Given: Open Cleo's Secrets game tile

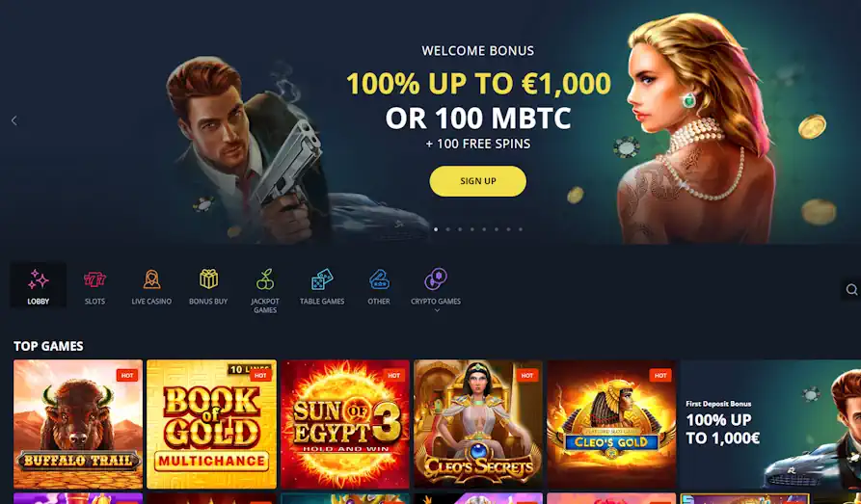Looking at the screenshot, I should (x=478, y=424).
